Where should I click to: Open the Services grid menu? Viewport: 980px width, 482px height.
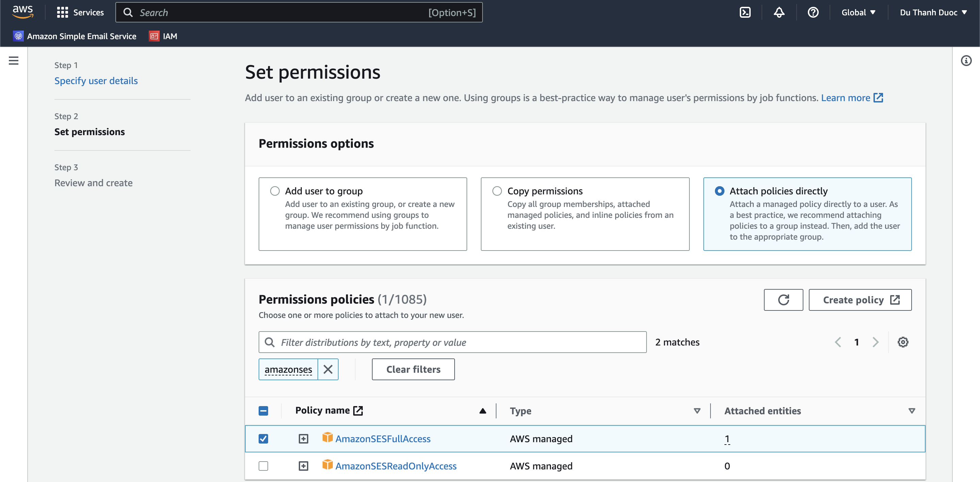pos(62,13)
